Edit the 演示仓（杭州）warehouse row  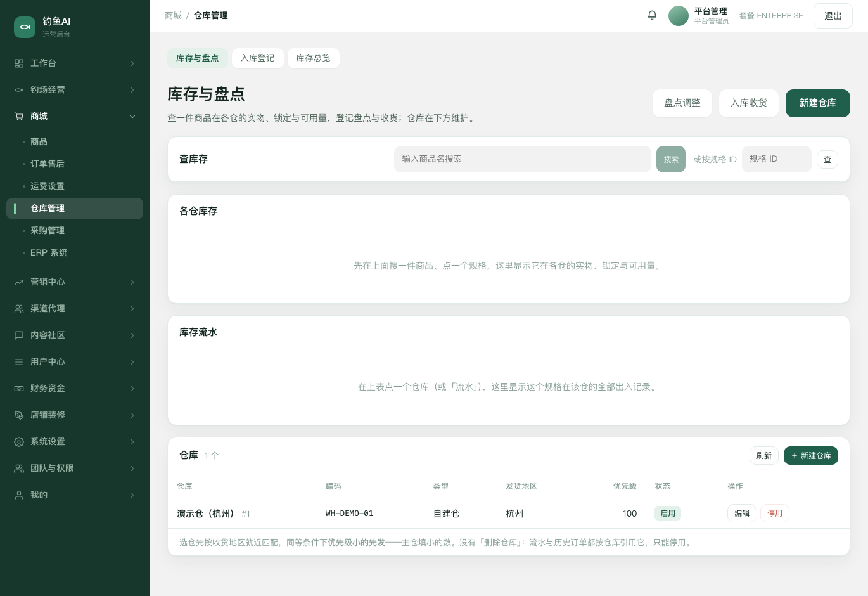click(742, 514)
